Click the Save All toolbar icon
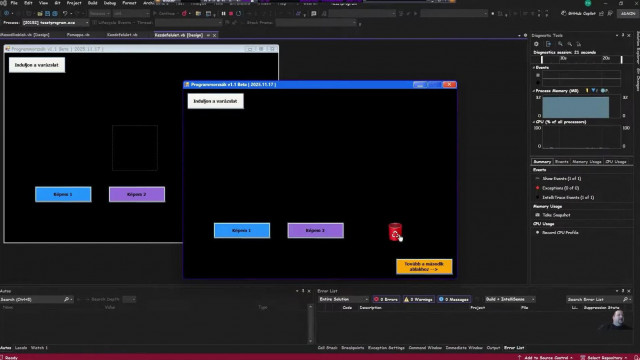This screenshot has height=360, width=640. point(55,13)
